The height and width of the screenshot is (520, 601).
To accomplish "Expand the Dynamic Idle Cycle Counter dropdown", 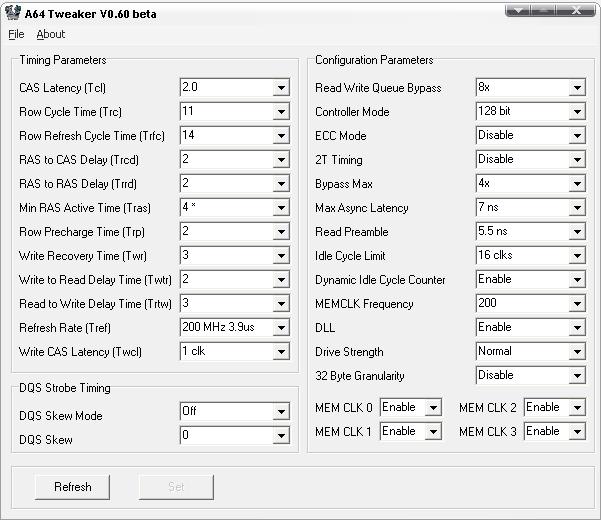I will [531, 279].
